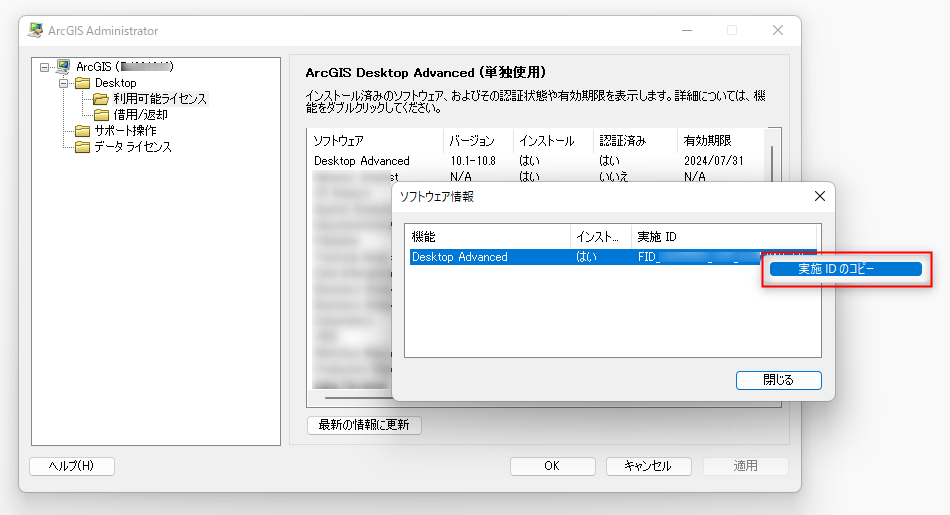Click the キャンセル button

point(648,466)
